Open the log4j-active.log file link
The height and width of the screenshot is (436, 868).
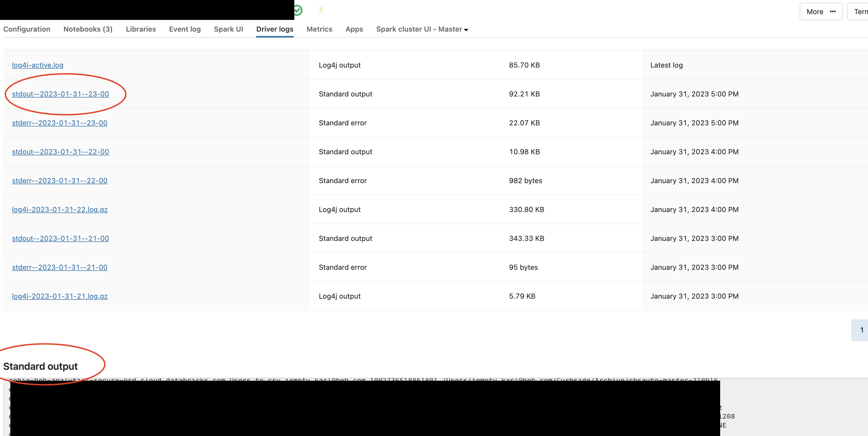tap(38, 65)
